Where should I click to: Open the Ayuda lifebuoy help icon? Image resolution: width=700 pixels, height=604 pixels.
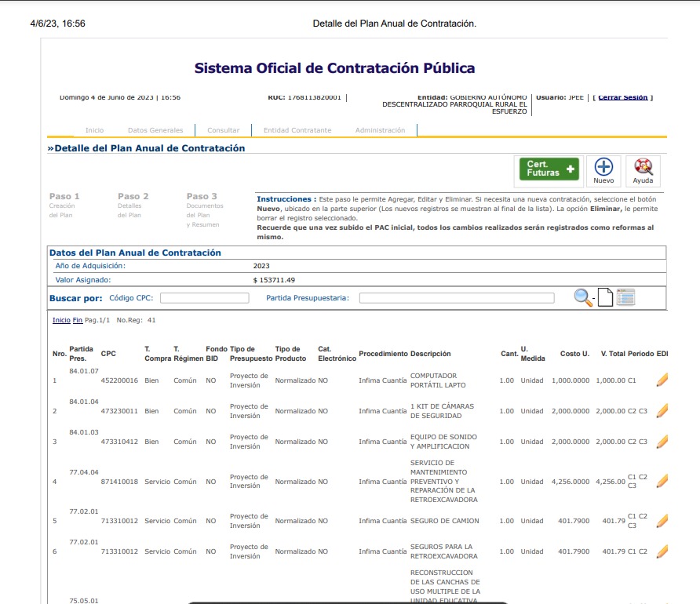[643, 167]
